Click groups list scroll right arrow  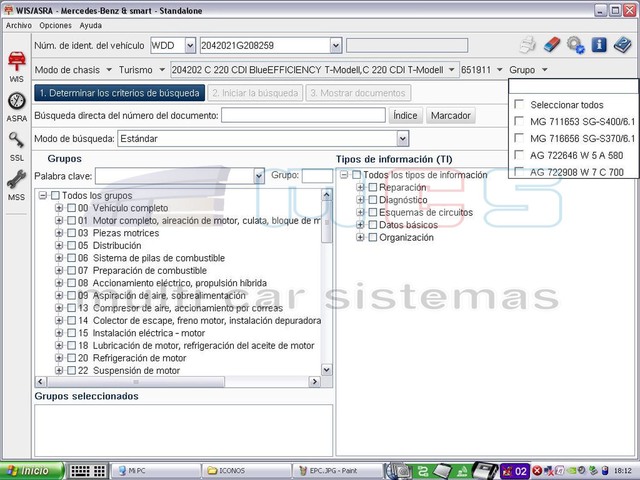pos(314,382)
